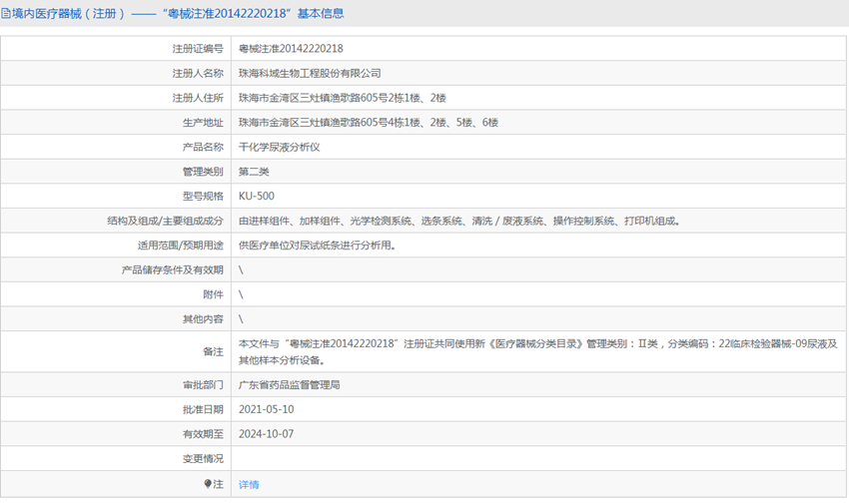Select production address ending 5楼、6楼
This screenshot has width=849, height=504.
coord(369,122)
